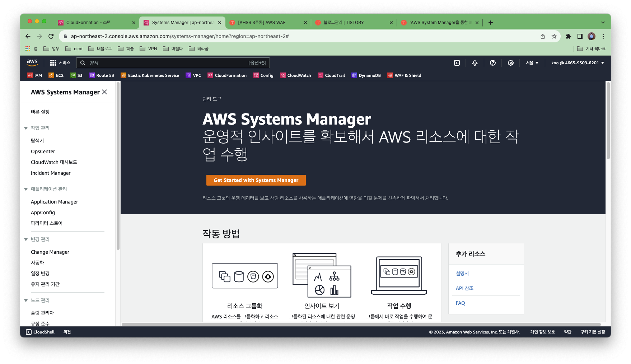Switch to the 블로그관리 | TISTORY tab

click(354, 23)
